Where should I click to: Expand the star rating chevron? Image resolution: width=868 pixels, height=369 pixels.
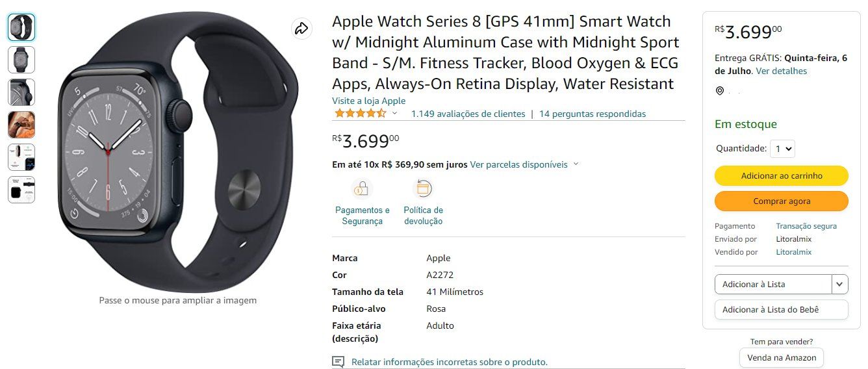394,114
